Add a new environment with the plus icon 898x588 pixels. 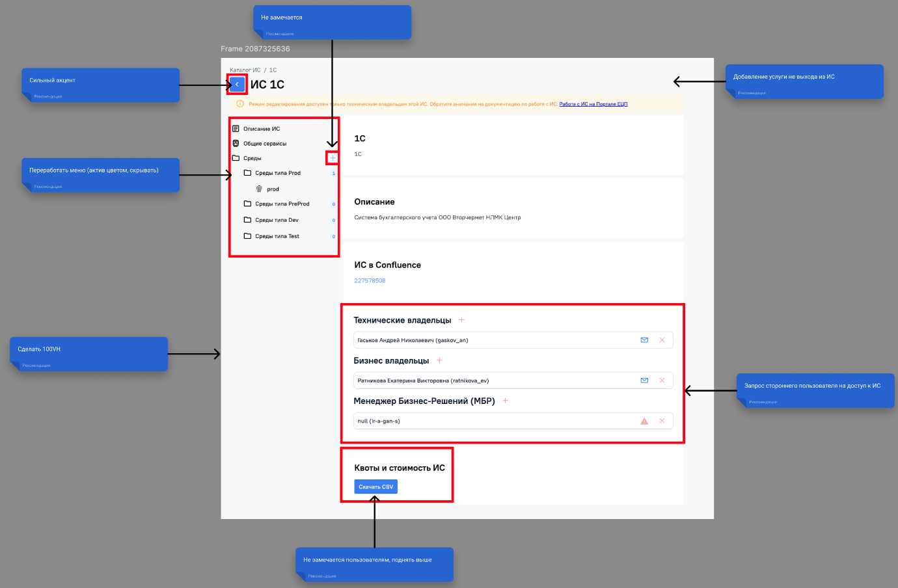coord(333,157)
